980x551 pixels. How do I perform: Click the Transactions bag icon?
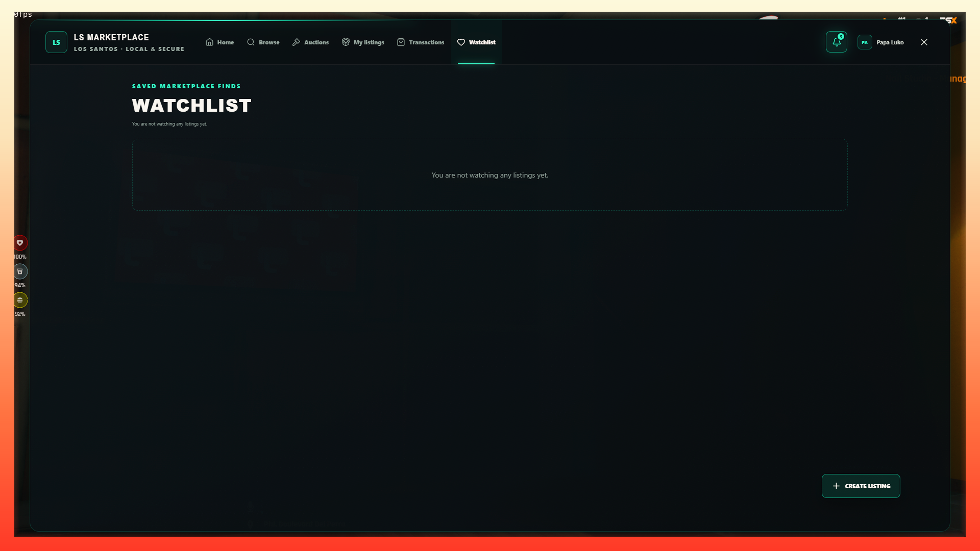pos(401,42)
